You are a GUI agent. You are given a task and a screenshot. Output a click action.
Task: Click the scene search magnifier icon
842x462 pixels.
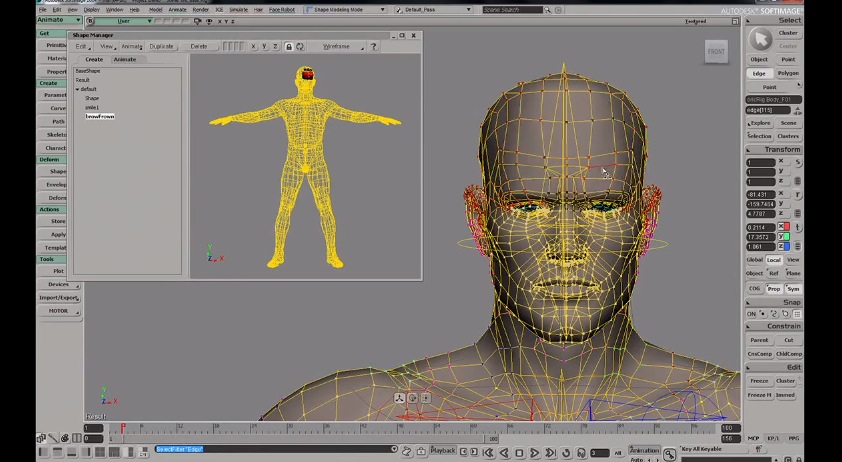pos(547,10)
